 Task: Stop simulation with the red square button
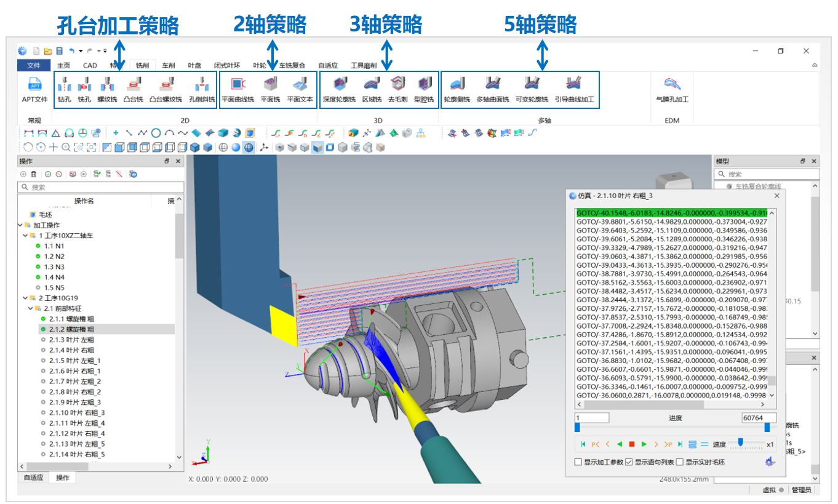[632, 444]
